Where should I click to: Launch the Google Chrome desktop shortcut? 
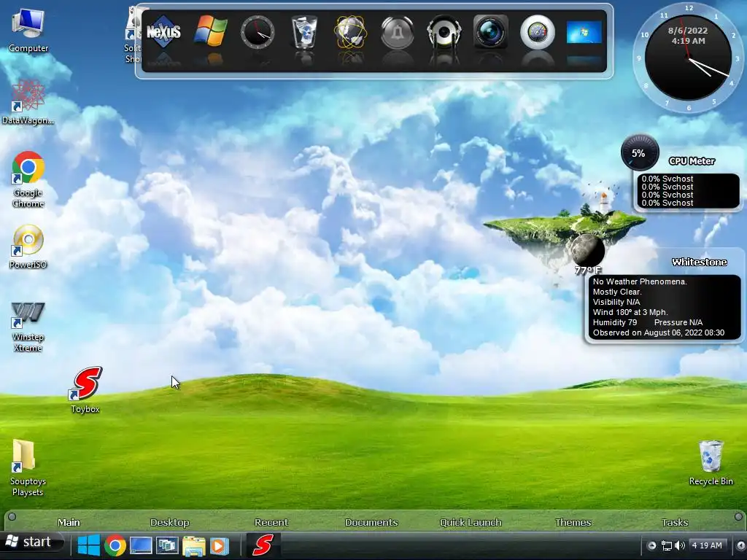(x=28, y=179)
